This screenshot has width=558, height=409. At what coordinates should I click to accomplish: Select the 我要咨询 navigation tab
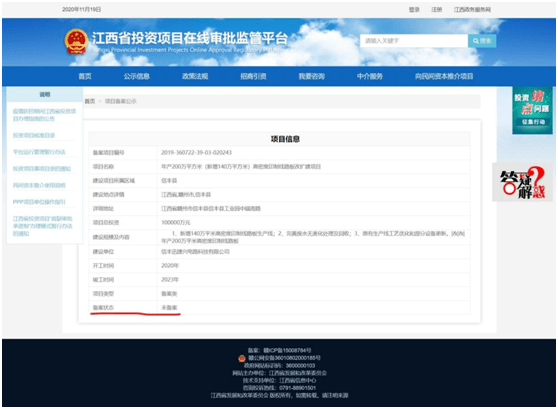click(x=312, y=76)
